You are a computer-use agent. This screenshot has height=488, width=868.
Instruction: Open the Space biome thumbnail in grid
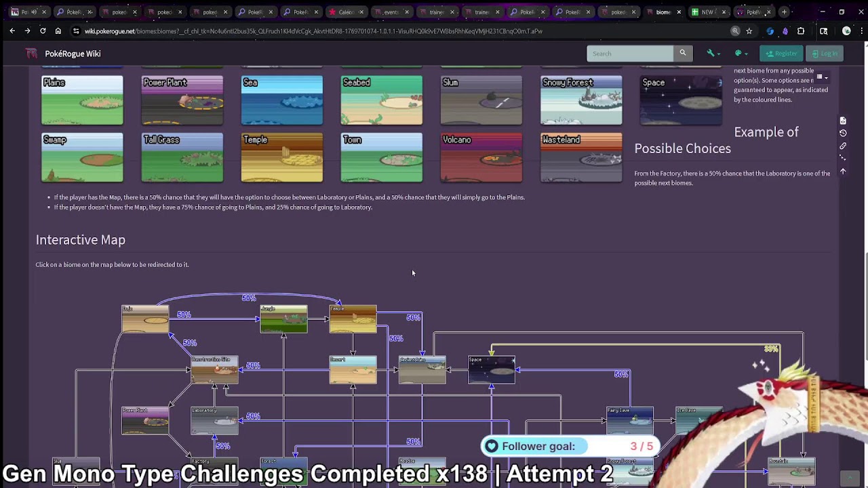(681, 100)
